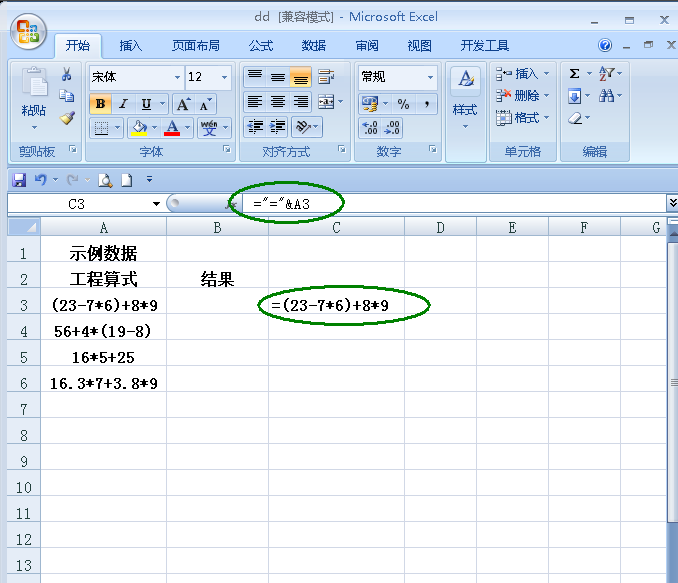Viewport: 678px width, 583px height.
Task: Click the Save icon in quick access toolbar
Action: pyautogui.click(x=18, y=180)
